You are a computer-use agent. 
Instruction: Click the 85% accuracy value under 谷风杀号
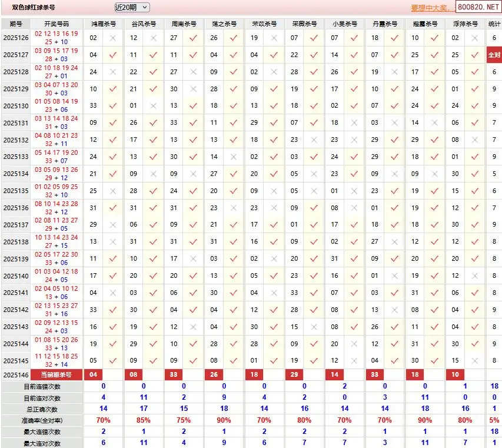(x=143, y=420)
